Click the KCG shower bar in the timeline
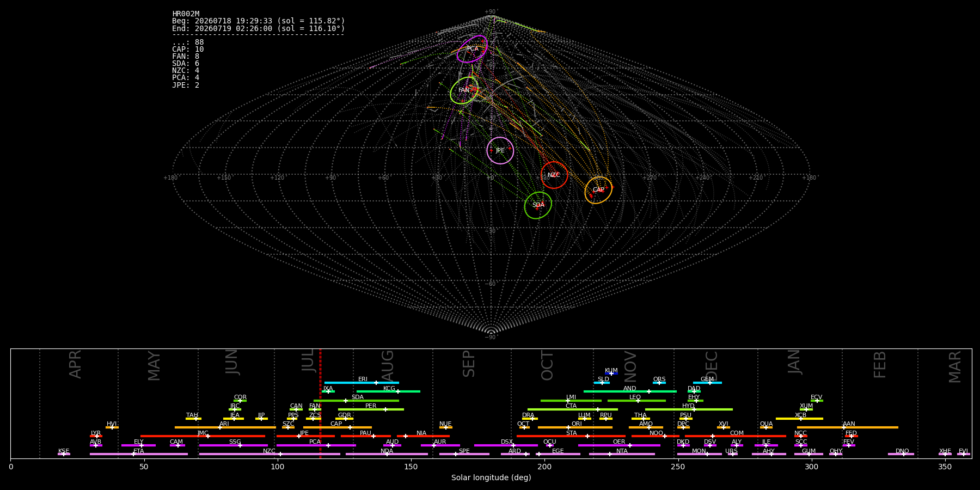The image size is (980, 490). point(388,391)
